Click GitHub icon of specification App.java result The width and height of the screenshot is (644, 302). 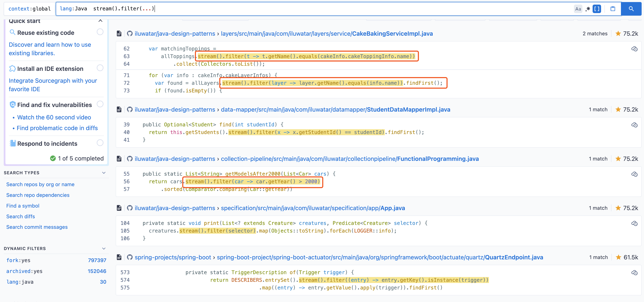(x=129, y=208)
